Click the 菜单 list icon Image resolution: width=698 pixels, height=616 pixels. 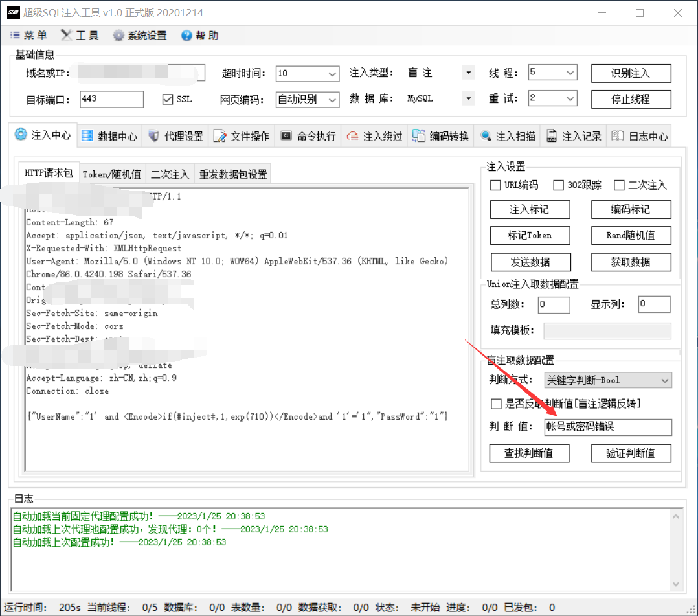tap(15, 35)
